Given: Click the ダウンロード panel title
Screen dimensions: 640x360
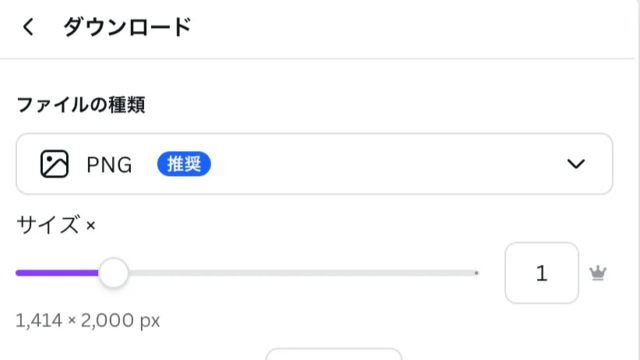Looking at the screenshot, I should point(127,27).
